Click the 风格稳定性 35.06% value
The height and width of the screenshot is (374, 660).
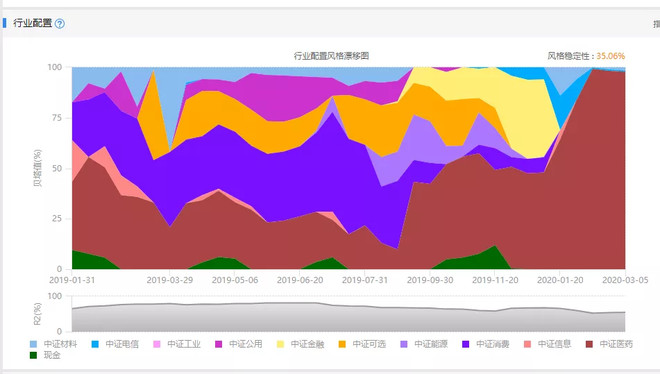[611, 56]
